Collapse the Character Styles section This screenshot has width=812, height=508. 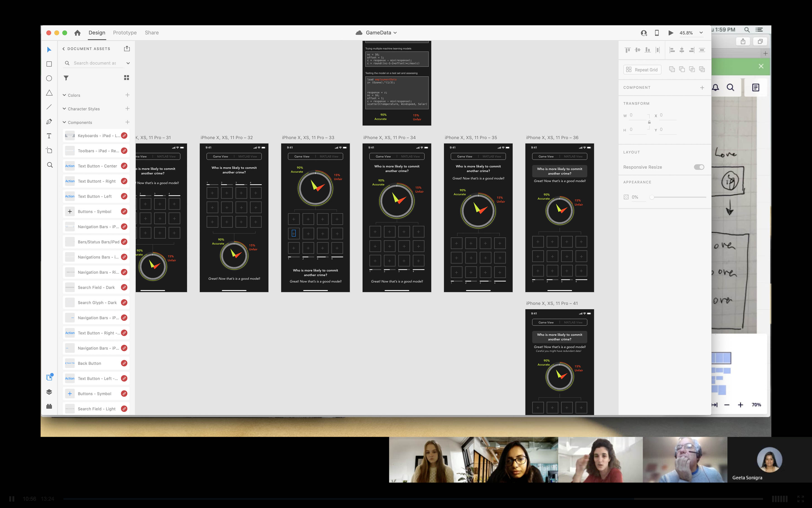(x=64, y=109)
